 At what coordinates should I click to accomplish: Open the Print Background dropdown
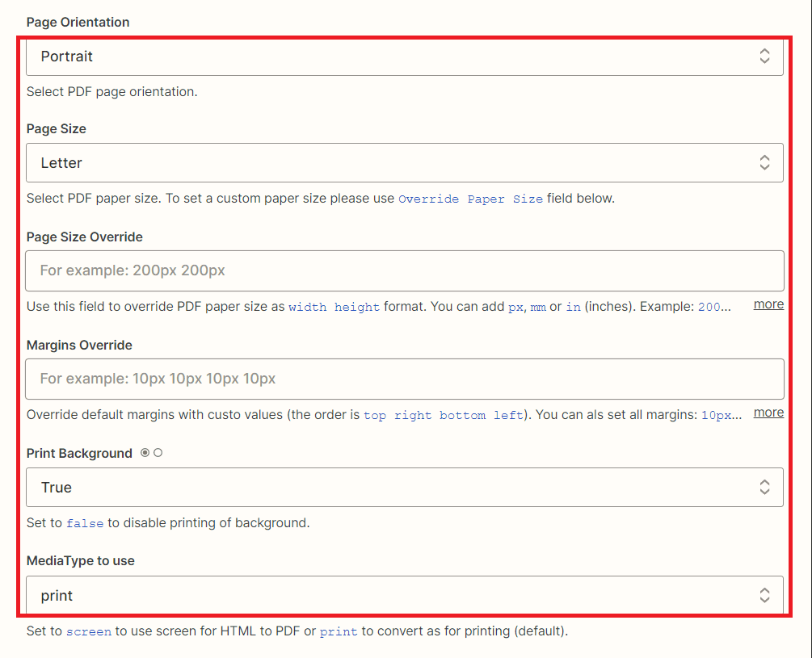[x=404, y=487]
